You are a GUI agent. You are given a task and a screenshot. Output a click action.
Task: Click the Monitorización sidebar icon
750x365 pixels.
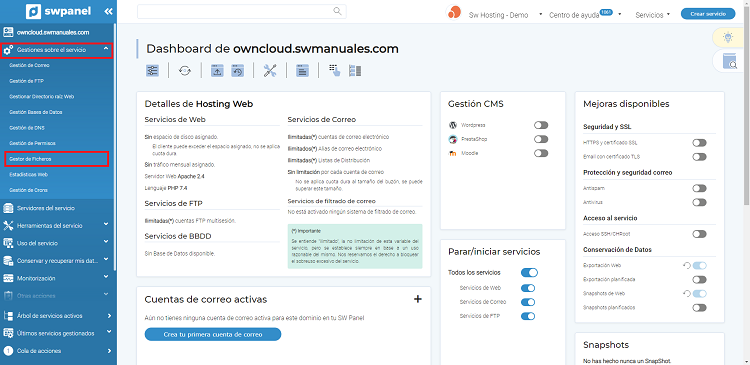pos(8,278)
